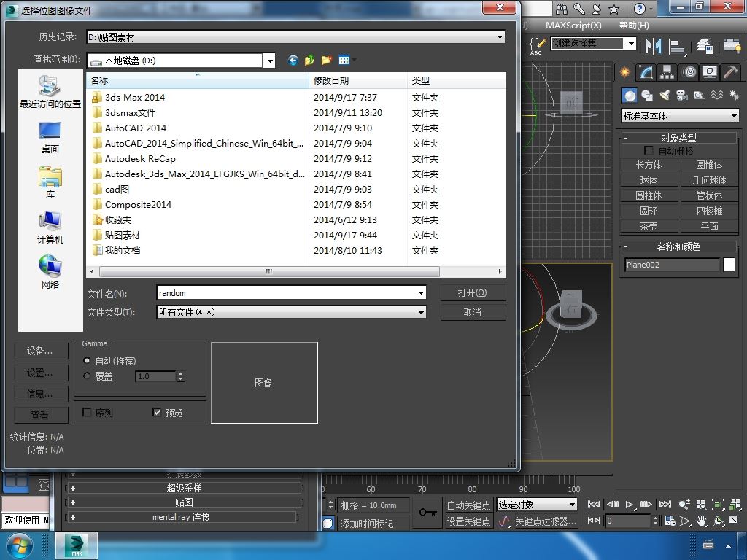The image size is (747, 560).
Task: Expand the mental ray Connection rollout
Action: [182, 517]
